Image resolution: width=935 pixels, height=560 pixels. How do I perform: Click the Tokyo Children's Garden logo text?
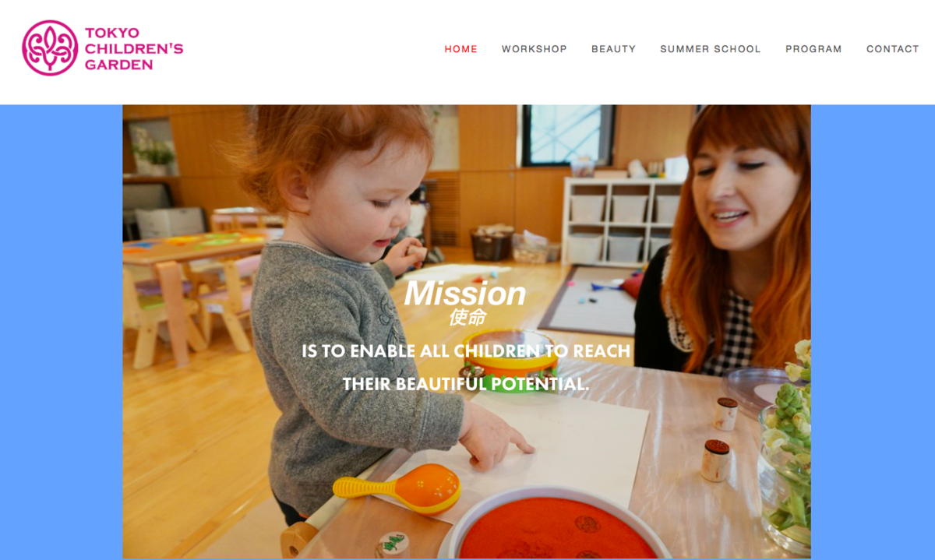point(134,48)
